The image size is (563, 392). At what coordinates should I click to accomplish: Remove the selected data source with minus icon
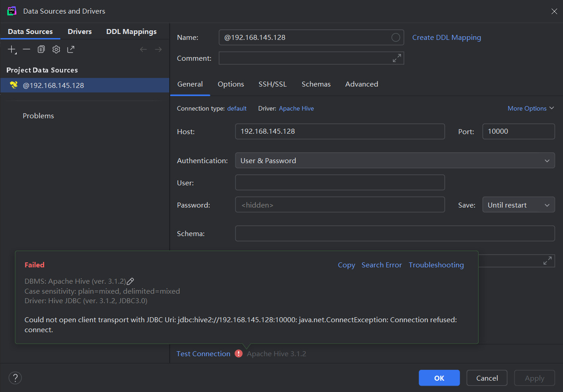click(26, 49)
